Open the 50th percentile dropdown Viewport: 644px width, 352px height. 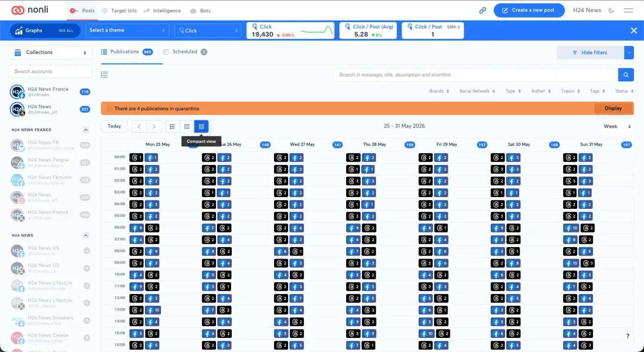[453, 27]
